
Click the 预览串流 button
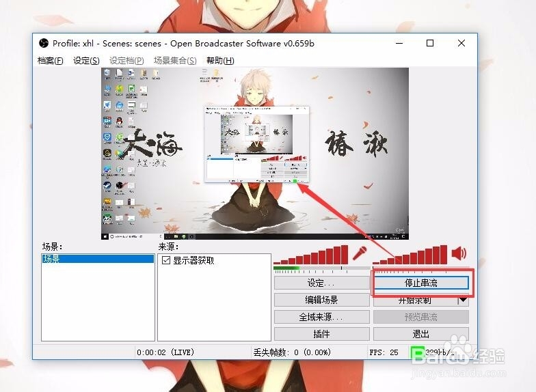click(x=421, y=317)
